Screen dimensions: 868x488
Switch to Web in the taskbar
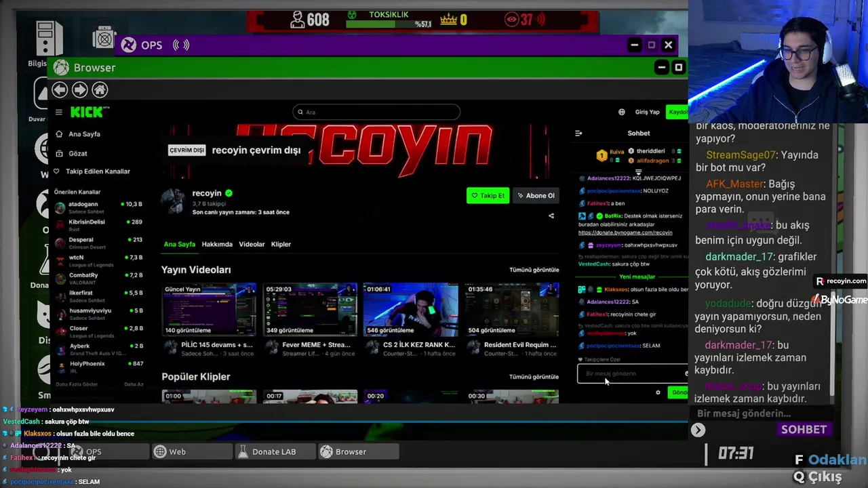point(193,451)
